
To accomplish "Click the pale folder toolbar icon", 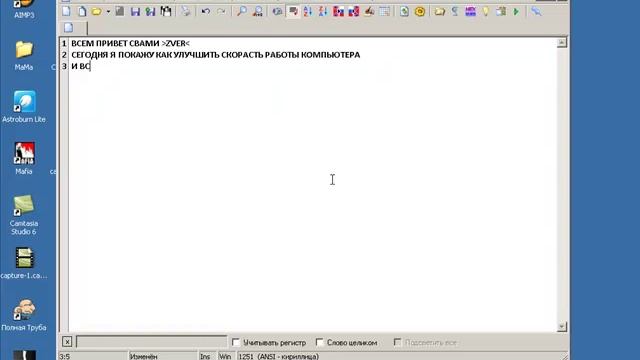I will pyautogui.click(x=440, y=11).
